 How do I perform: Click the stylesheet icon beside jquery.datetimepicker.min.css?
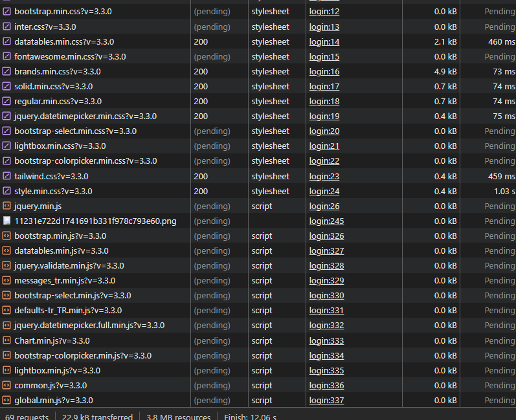pyautogui.click(x=6, y=116)
